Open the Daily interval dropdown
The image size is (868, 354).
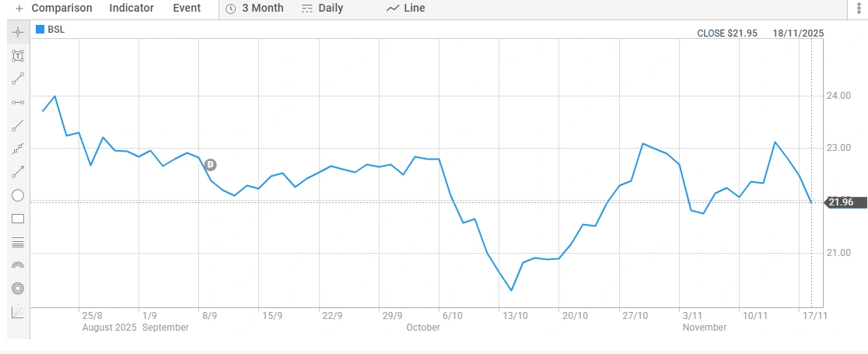pos(321,9)
